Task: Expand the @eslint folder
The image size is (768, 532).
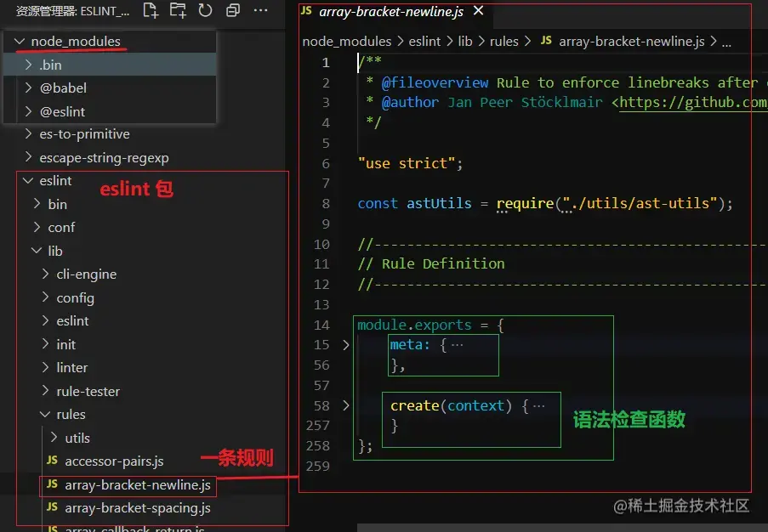Action: (28, 111)
